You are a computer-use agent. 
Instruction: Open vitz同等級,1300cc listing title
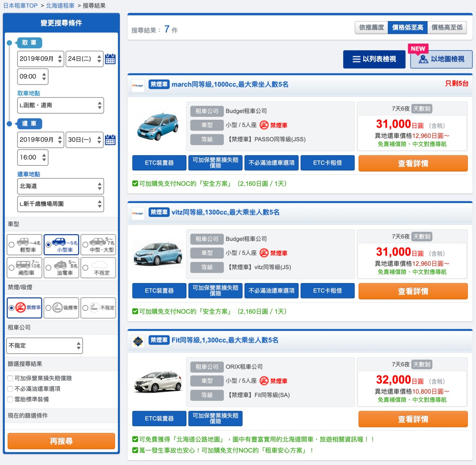(225, 212)
